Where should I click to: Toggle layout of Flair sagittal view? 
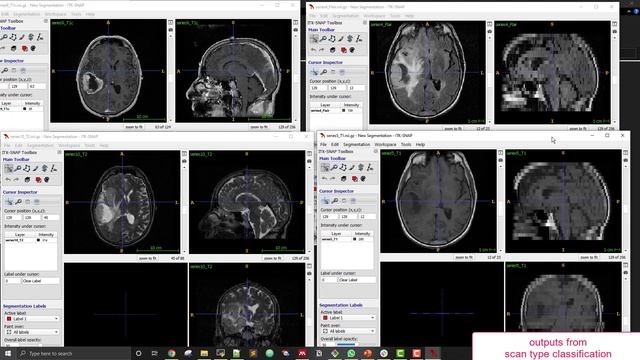[615, 24]
